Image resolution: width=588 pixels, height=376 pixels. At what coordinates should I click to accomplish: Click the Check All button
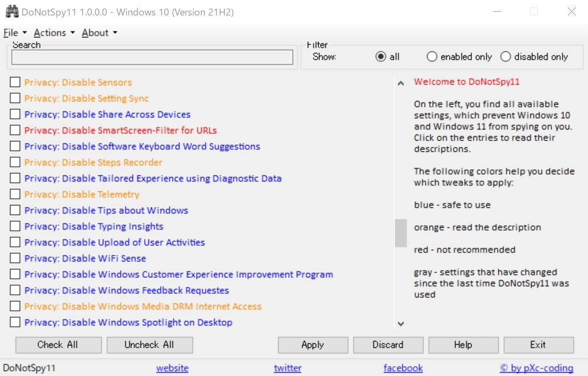pos(59,345)
